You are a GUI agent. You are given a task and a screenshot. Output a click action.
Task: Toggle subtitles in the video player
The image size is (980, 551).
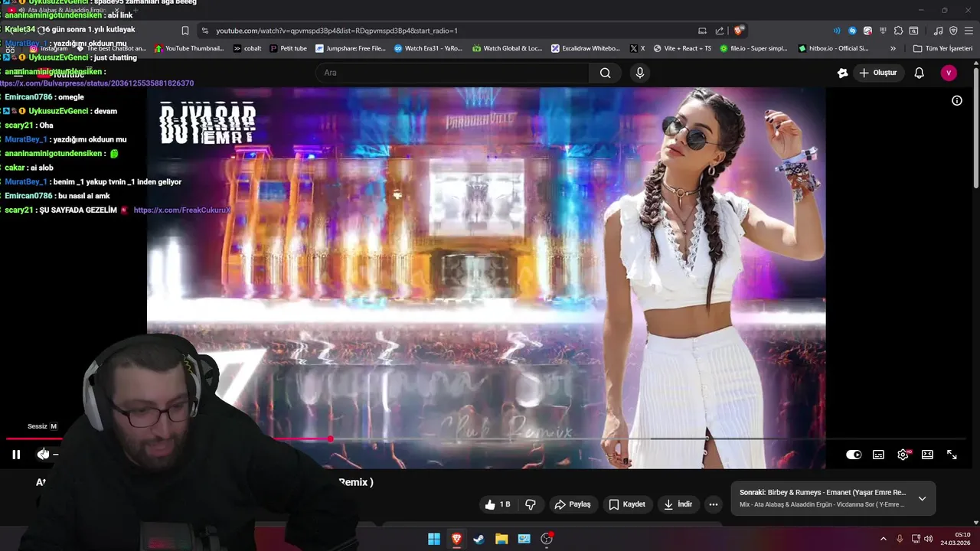878,455
